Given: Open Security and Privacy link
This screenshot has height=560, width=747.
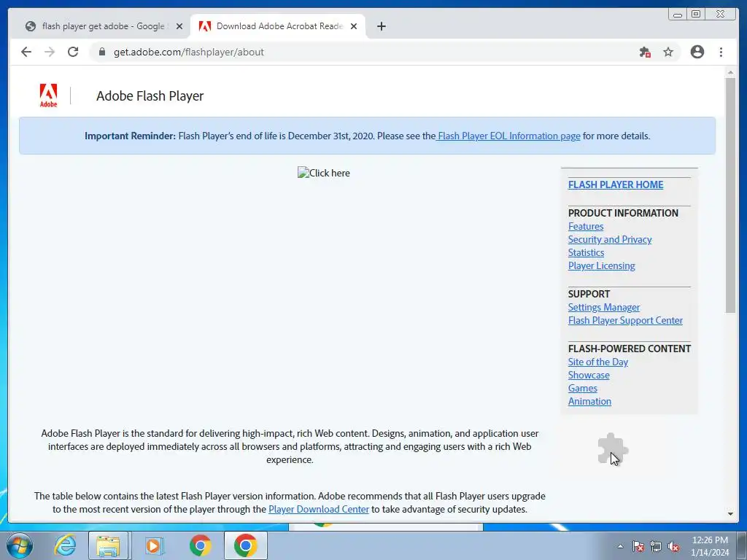Looking at the screenshot, I should tap(610, 239).
